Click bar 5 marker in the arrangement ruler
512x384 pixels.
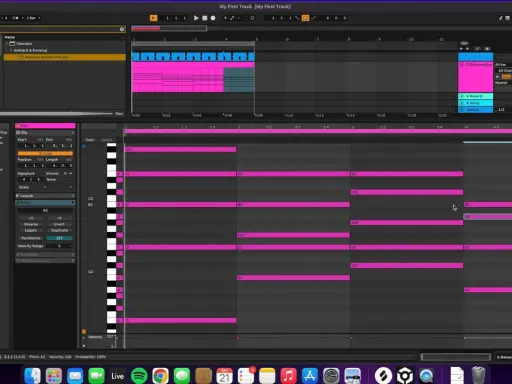256,39
